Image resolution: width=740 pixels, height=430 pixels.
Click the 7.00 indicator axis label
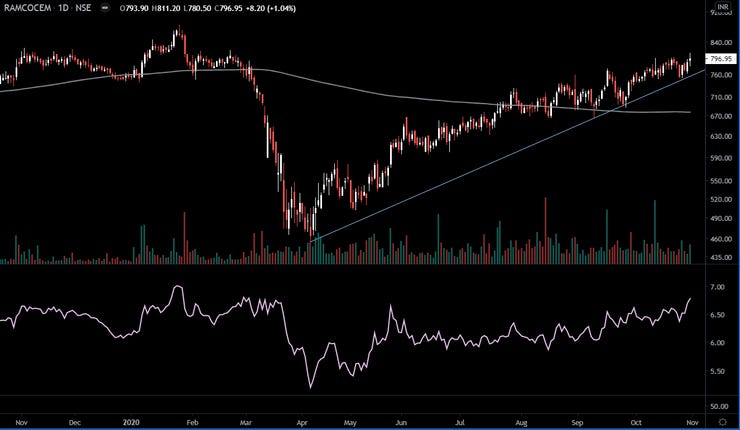coord(717,287)
